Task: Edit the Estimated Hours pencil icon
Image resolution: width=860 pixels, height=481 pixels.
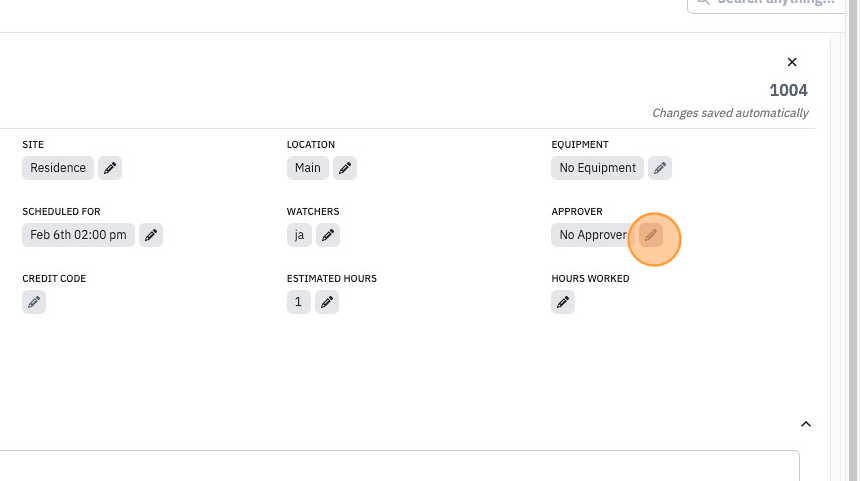Action: tap(327, 302)
